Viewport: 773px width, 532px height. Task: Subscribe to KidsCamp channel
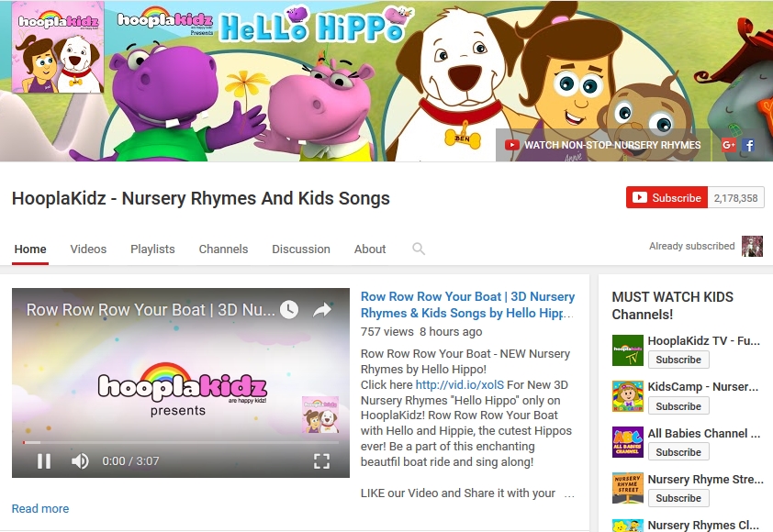point(678,406)
